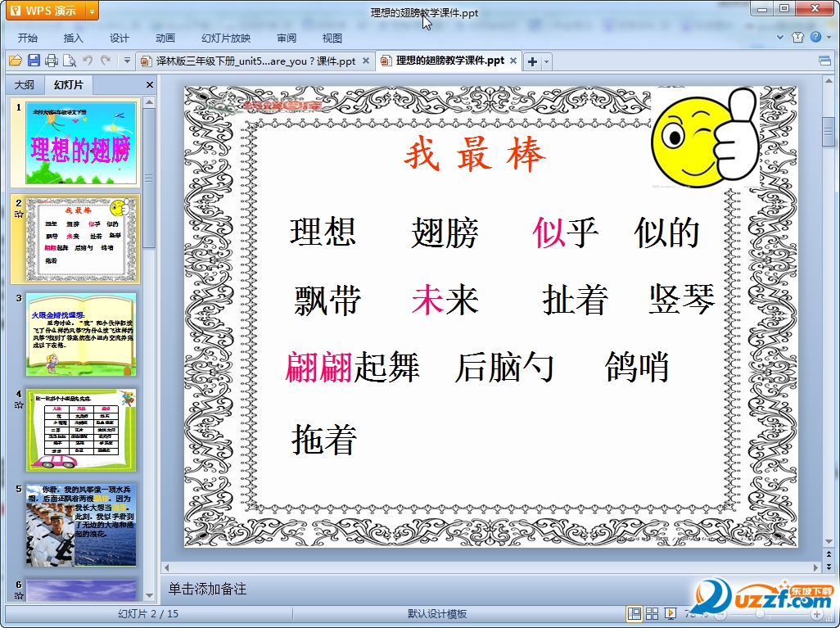Open print preview icon
This screenshot has width=840, height=628.
click(69, 61)
